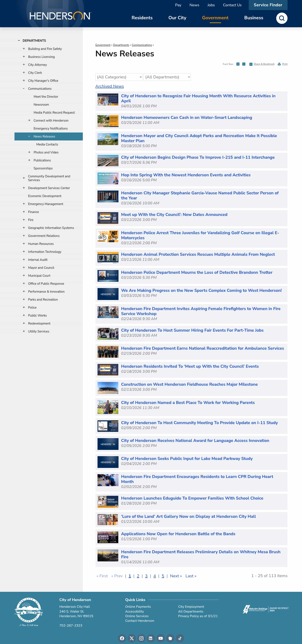Viewport: 302px width, 644px height.
Task: Open LinkedIn icon in footer
Action: click(151, 638)
